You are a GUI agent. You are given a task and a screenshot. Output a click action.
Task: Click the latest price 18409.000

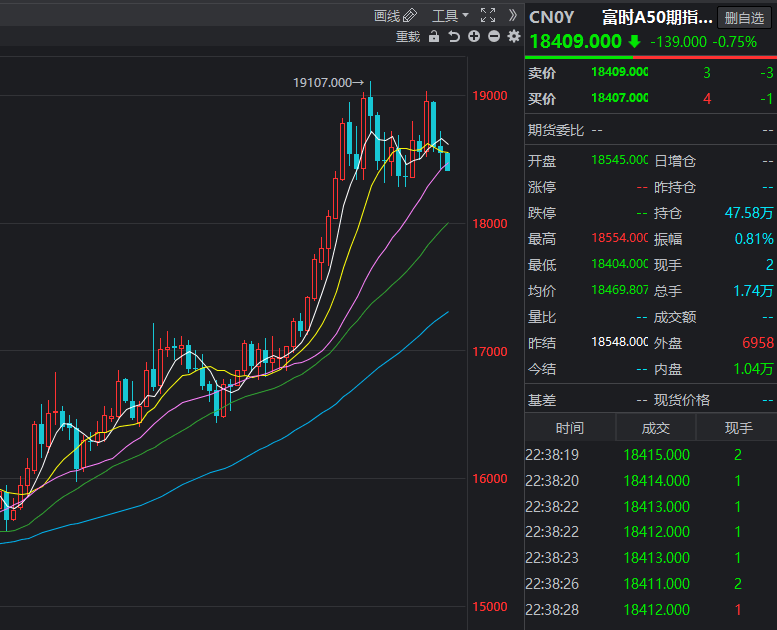575,41
